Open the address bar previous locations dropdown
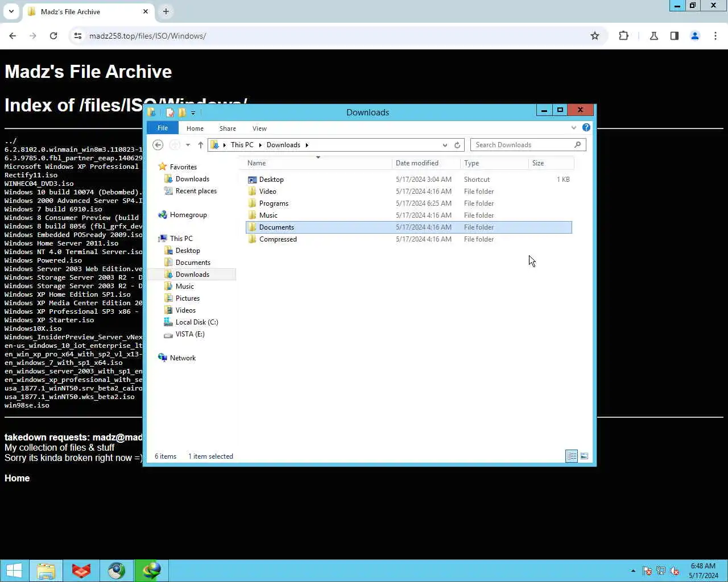 click(445, 145)
